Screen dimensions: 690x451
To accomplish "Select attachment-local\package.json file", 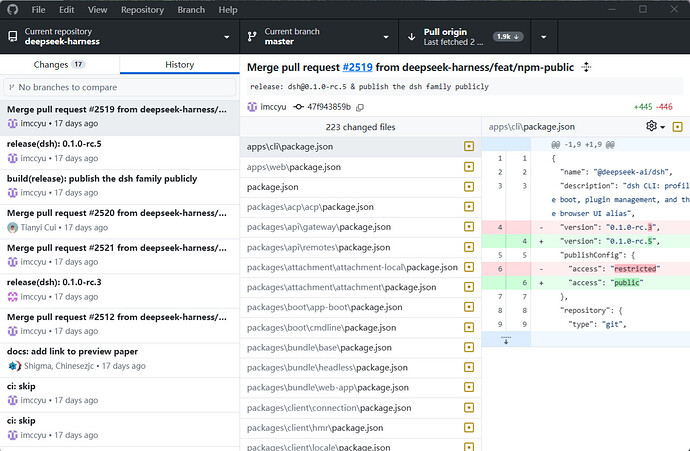I will [360, 267].
